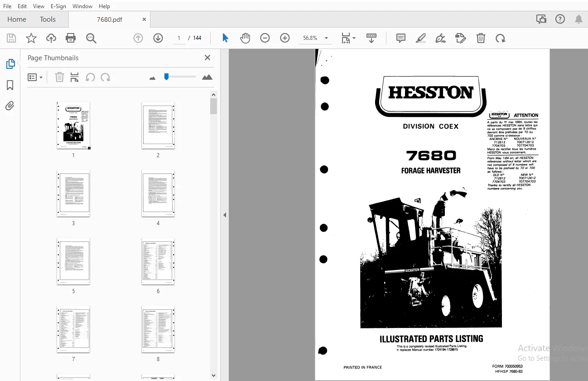Open the View menu
Image resolution: width=588 pixels, height=381 pixels.
[x=39, y=6]
